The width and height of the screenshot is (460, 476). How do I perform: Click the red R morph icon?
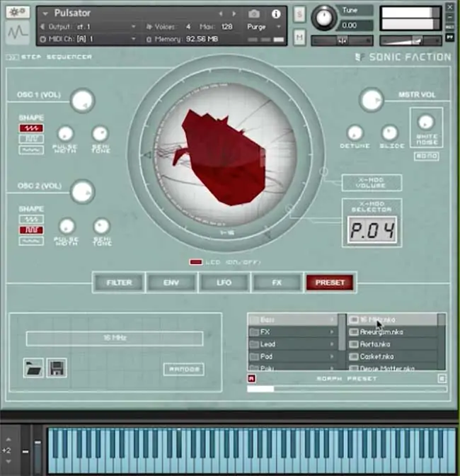[x=252, y=378]
